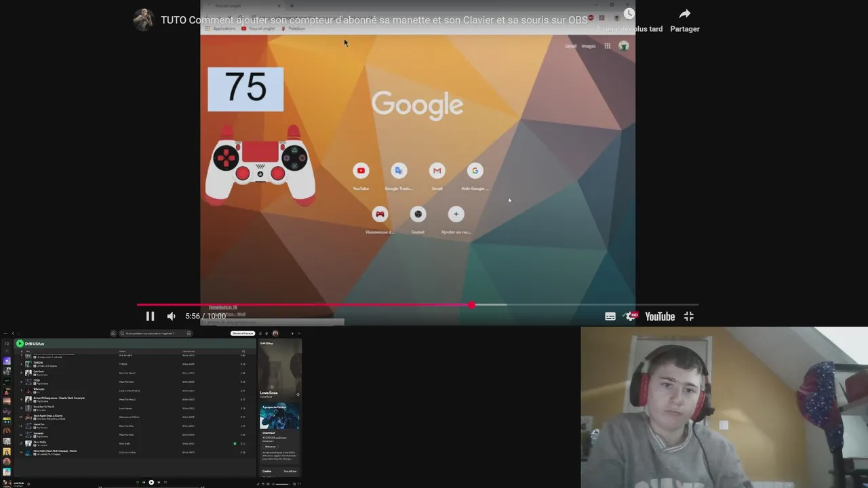Click Spotify Découvrir Premium button
The width and height of the screenshot is (868, 488).
(243, 333)
